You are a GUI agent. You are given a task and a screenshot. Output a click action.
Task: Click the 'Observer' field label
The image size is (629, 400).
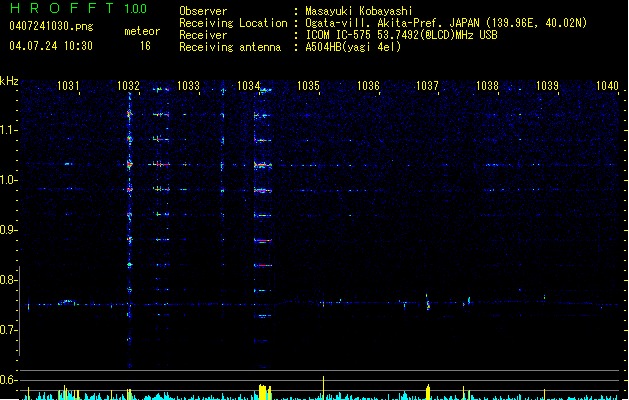[203, 11]
